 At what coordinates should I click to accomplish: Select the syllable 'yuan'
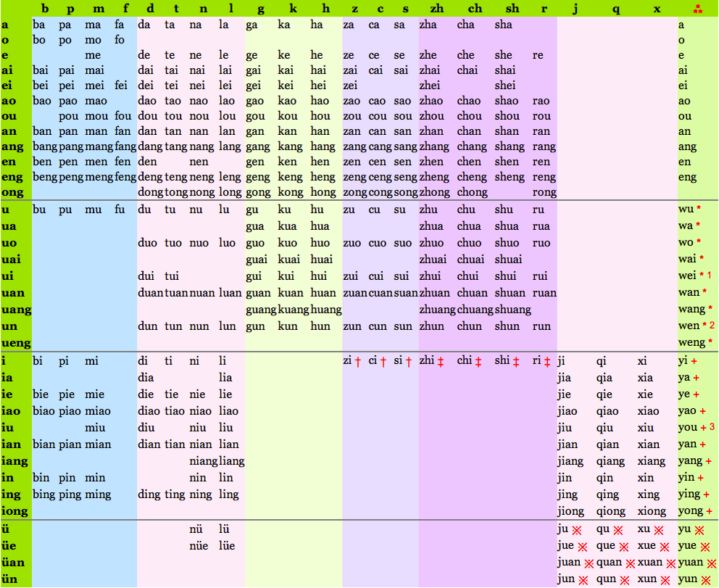tap(691, 563)
